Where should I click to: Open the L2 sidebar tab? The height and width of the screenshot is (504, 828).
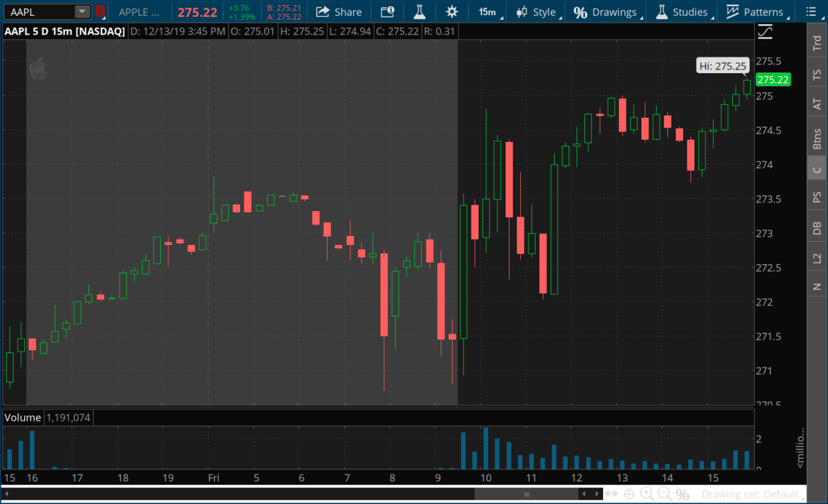point(817,259)
